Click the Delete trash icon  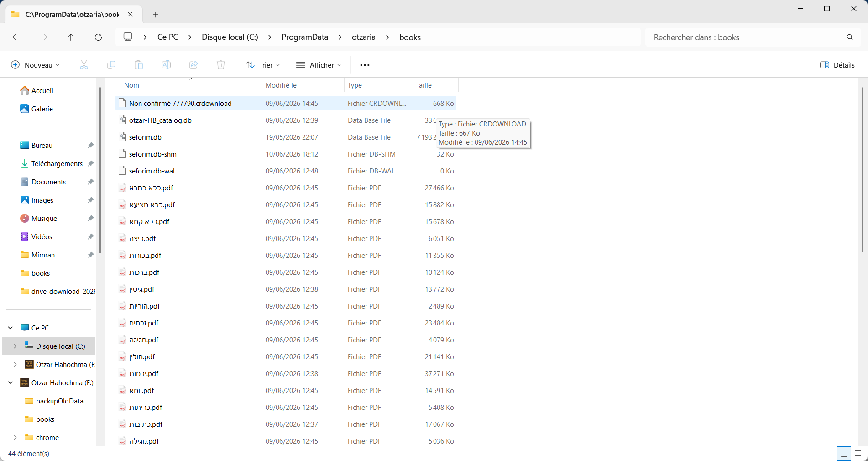[x=221, y=65]
